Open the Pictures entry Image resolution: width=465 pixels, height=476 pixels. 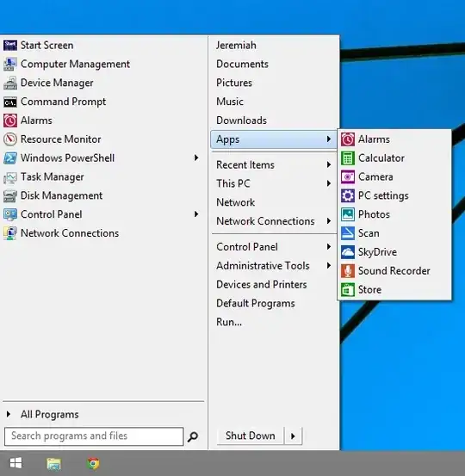[x=234, y=83]
